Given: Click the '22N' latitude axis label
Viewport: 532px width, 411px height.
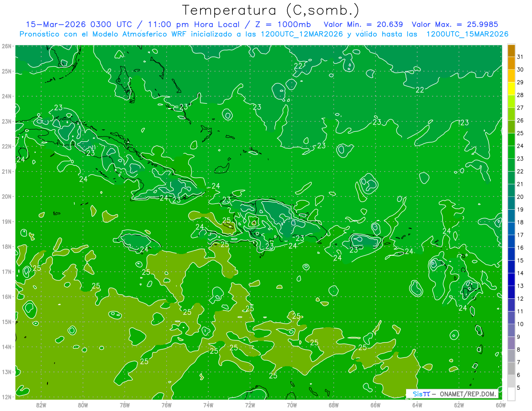Looking at the screenshot, I should tap(7, 146).
